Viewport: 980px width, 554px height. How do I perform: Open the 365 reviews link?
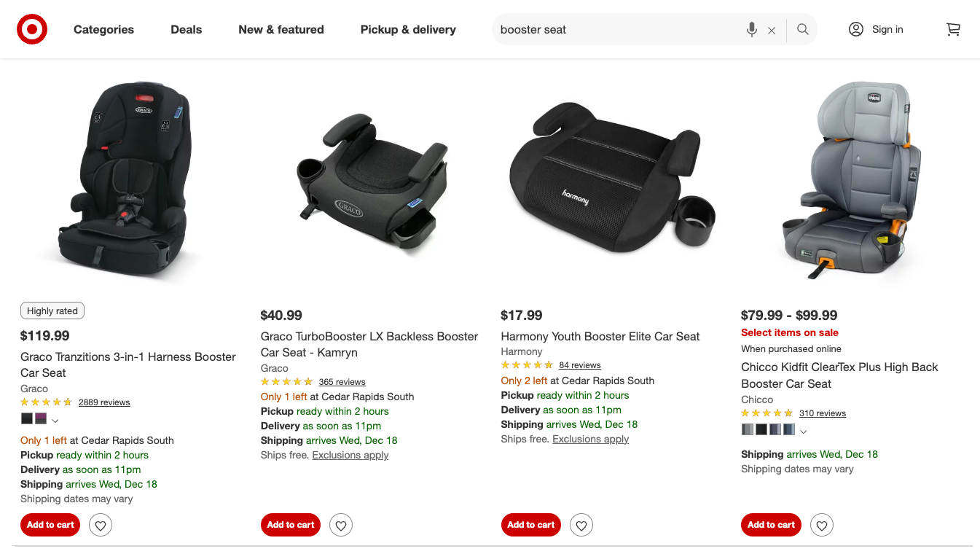(x=342, y=382)
